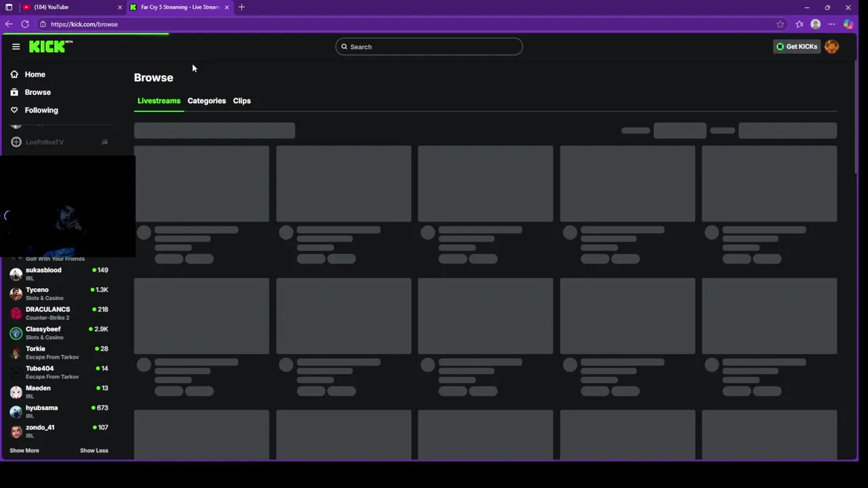Open DRACULANCS channel avatar
This screenshot has width=868, height=488.
(16, 313)
